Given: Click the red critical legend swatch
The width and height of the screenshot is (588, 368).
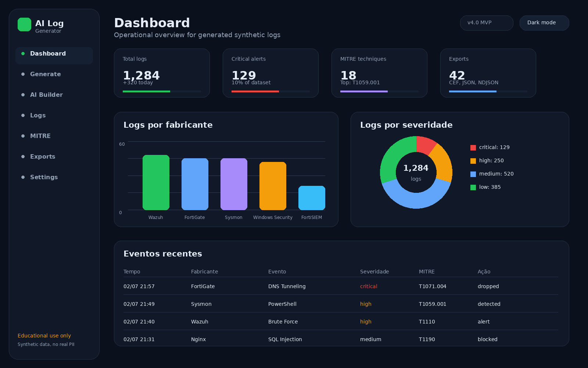Looking at the screenshot, I should tap(473, 148).
